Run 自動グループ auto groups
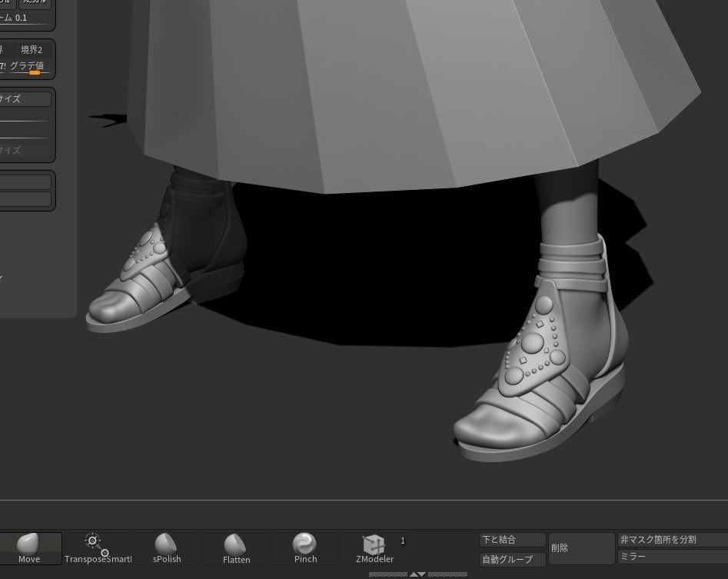The image size is (728, 579). click(512, 560)
